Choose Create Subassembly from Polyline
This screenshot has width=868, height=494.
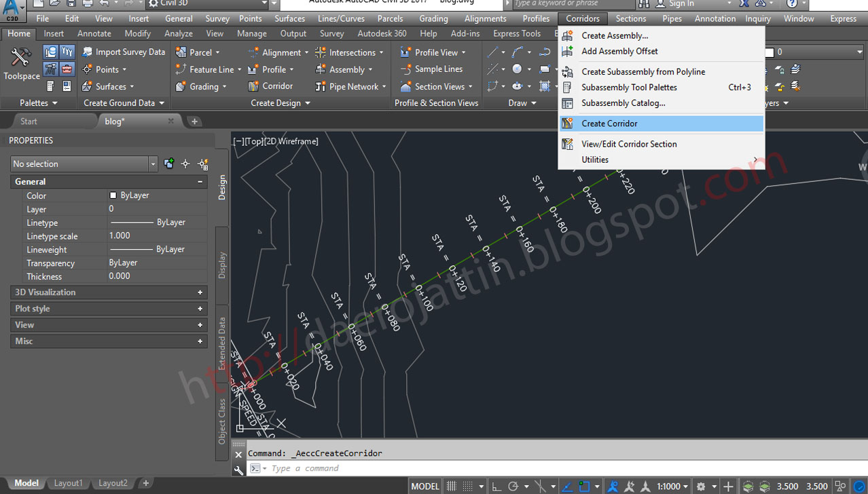click(x=643, y=71)
